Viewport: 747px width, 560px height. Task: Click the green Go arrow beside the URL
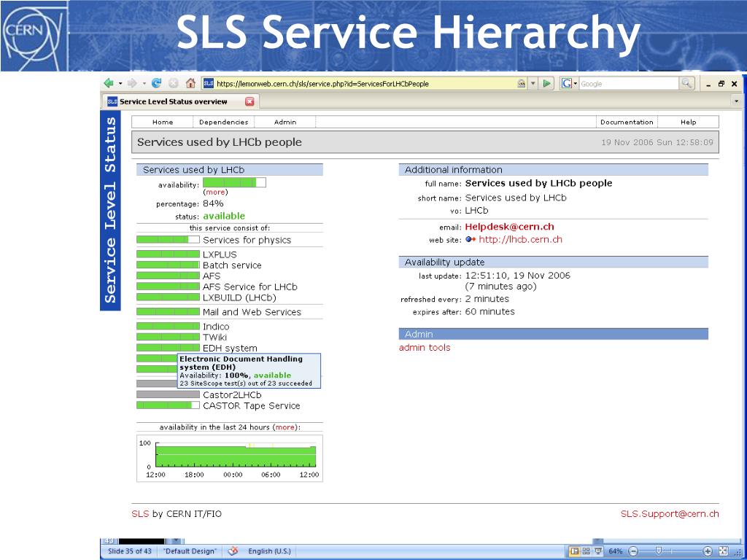pyautogui.click(x=547, y=84)
